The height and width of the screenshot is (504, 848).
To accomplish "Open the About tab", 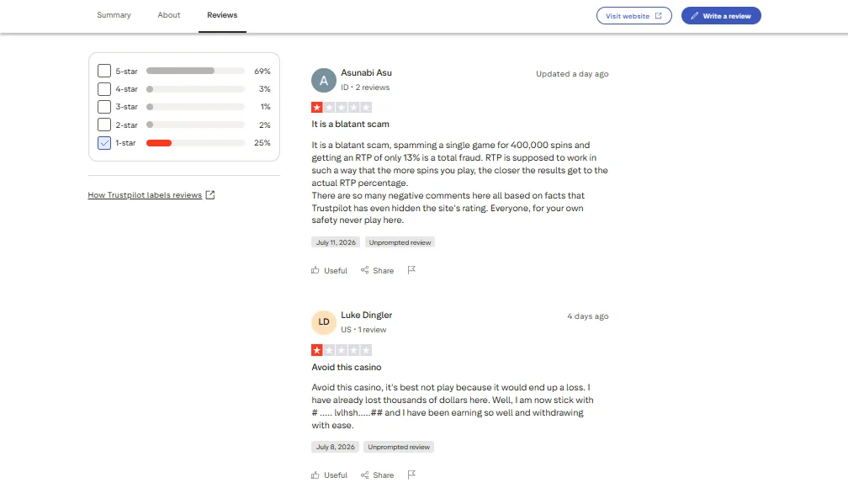I will 169,15.
